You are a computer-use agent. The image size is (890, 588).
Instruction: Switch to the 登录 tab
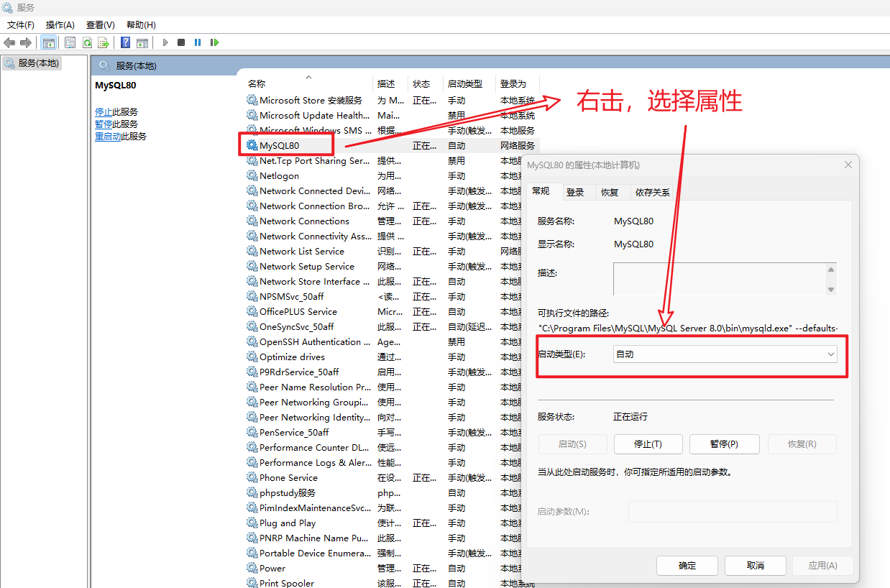(x=575, y=192)
